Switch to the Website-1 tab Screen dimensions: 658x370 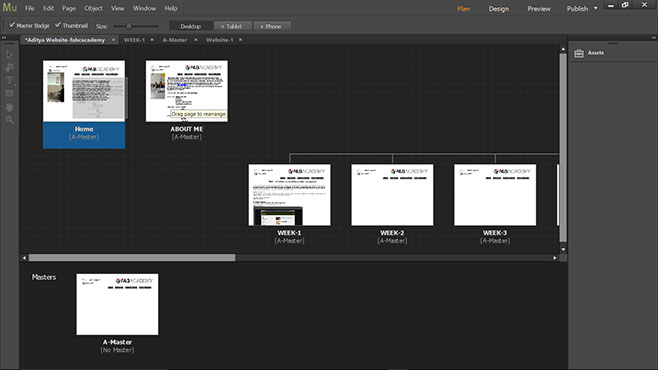tap(219, 40)
